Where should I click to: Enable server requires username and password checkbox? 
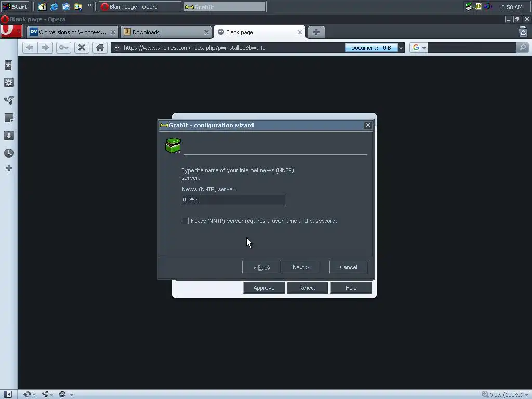[x=185, y=221]
